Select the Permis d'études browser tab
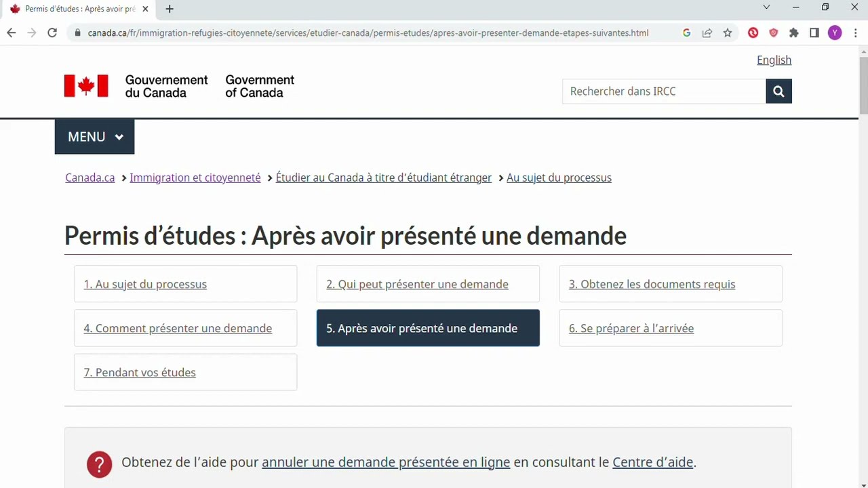 click(x=78, y=9)
